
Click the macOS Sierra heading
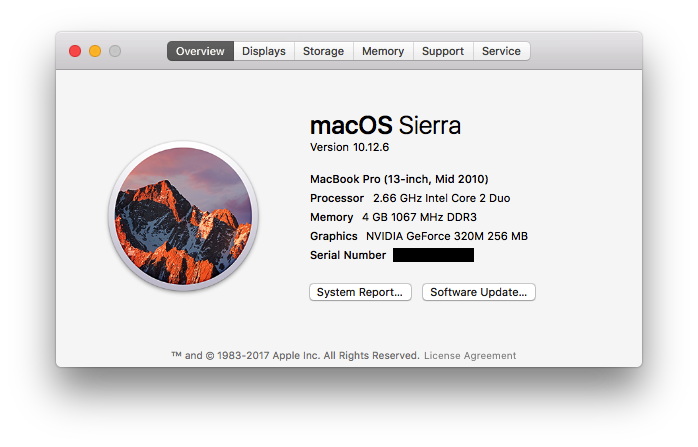click(385, 125)
